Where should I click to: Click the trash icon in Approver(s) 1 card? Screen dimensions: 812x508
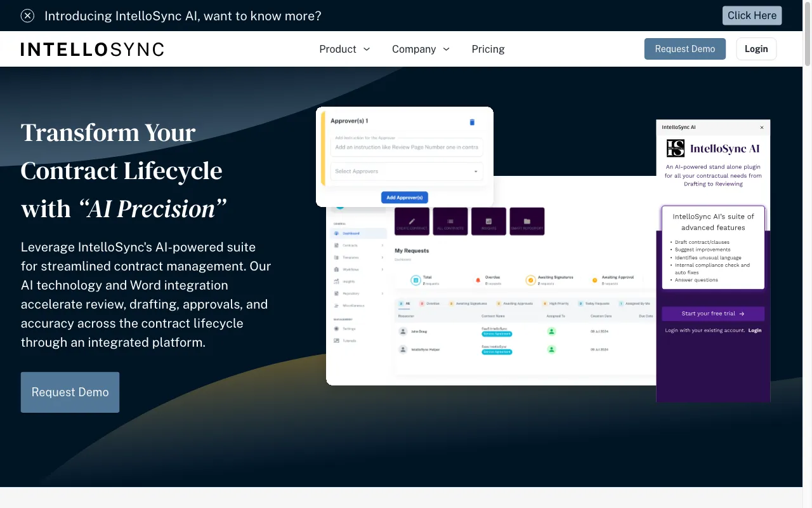coord(472,122)
